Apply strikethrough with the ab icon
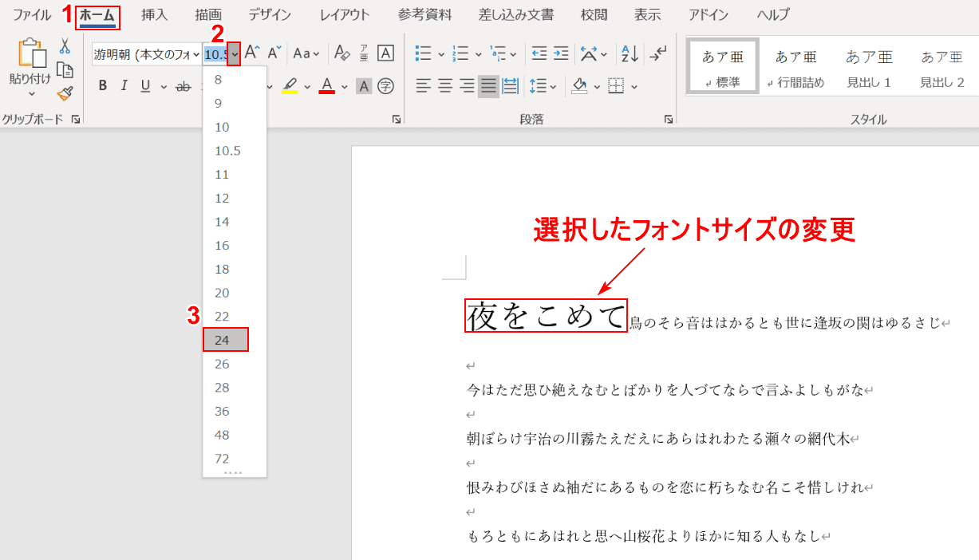The image size is (979, 560). tap(184, 86)
